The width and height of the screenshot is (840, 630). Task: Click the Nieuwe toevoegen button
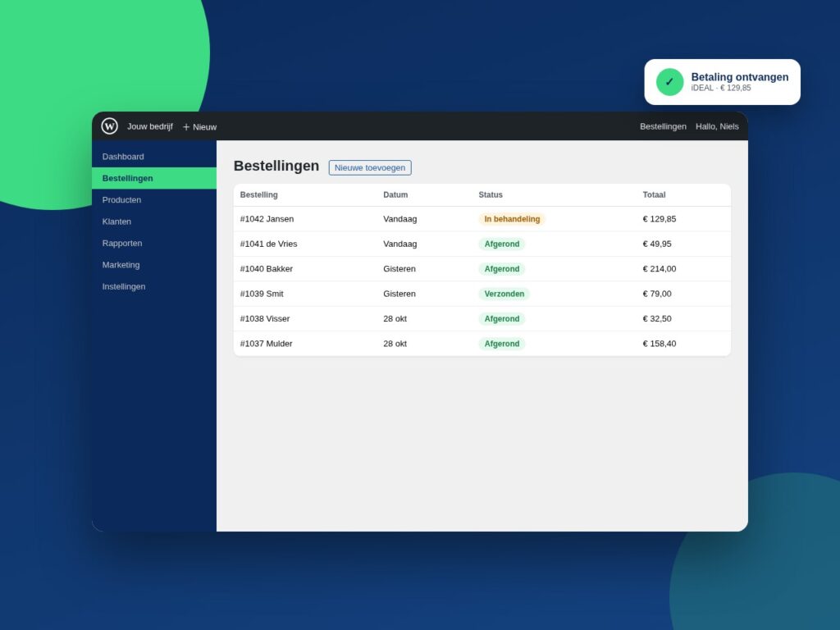point(370,167)
